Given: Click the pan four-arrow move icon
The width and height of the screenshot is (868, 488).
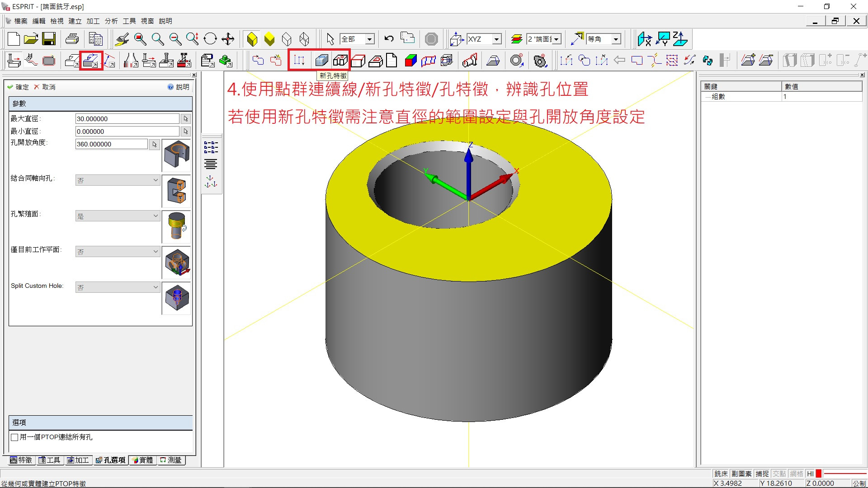Looking at the screenshot, I should click(x=228, y=39).
